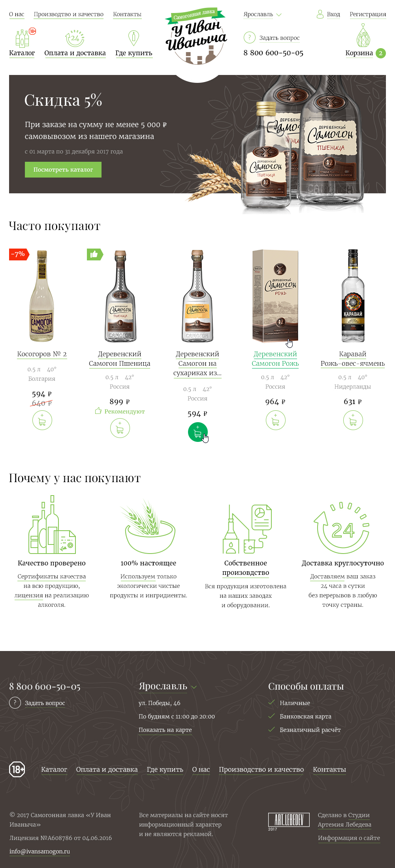
Task: Follow the Показать на карте link
Action: (165, 730)
